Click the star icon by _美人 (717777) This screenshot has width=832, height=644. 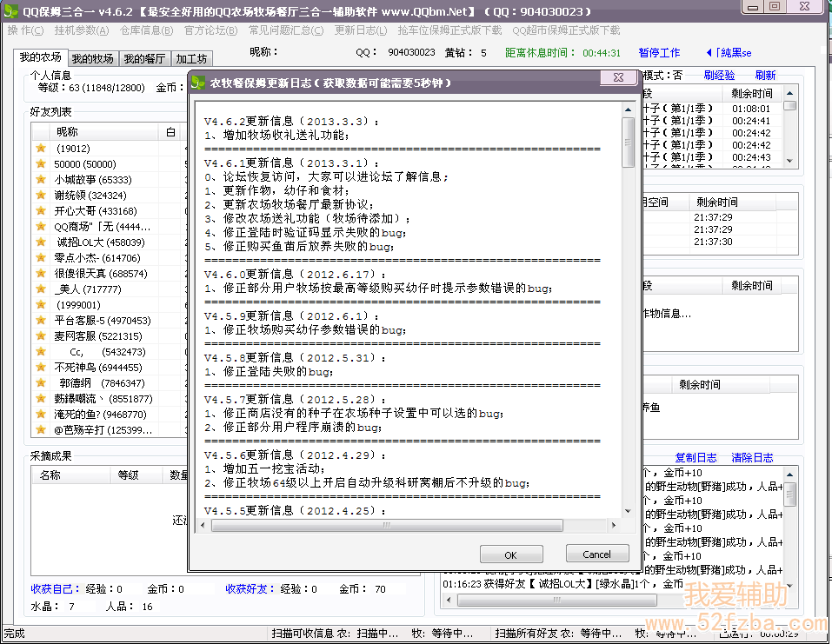tap(40, 289)
